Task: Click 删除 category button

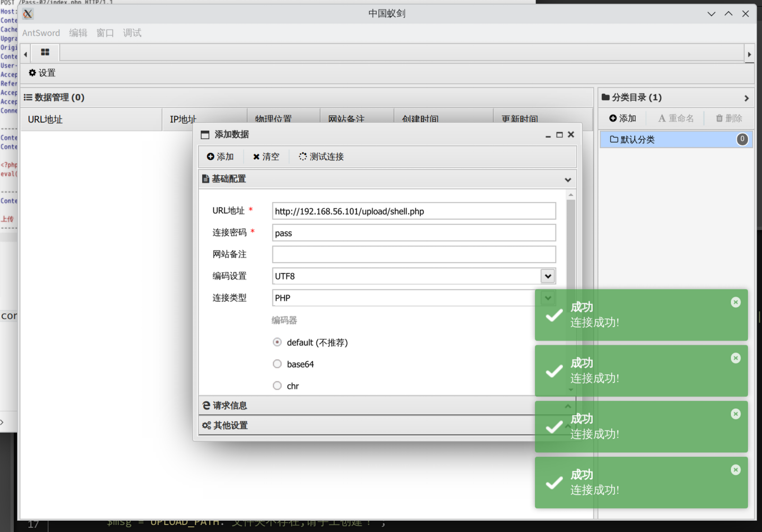Action: [729, 118]
